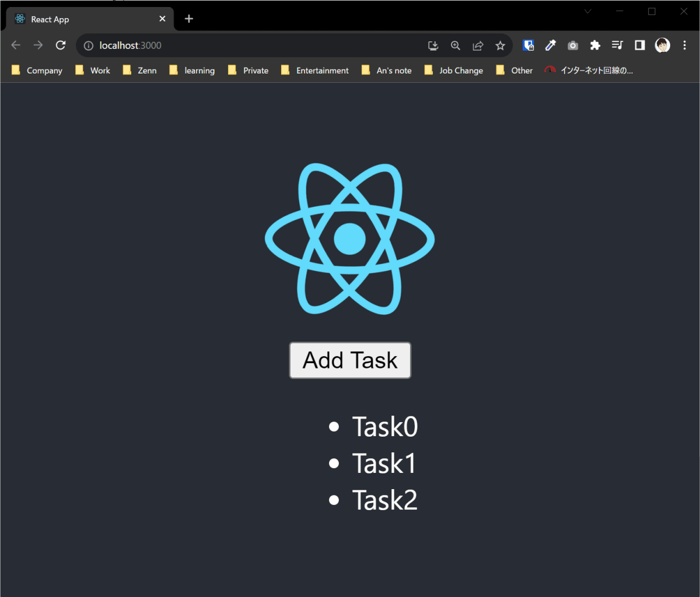Click the Add Task button
700x597 pixels.
(350, 360)
